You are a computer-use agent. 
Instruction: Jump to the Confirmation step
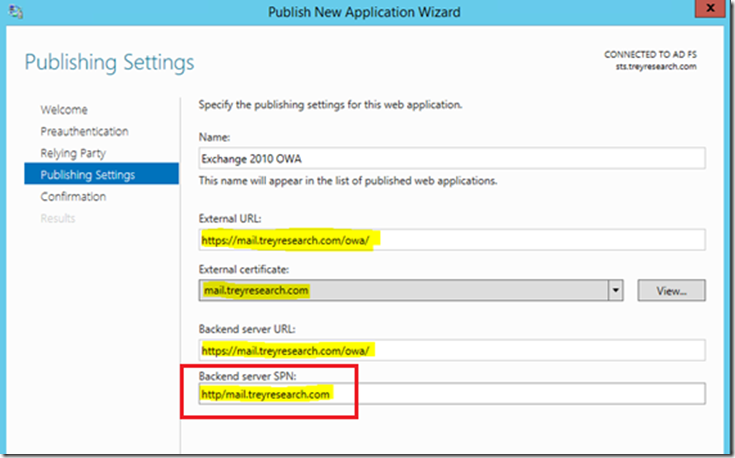point(73,196)
